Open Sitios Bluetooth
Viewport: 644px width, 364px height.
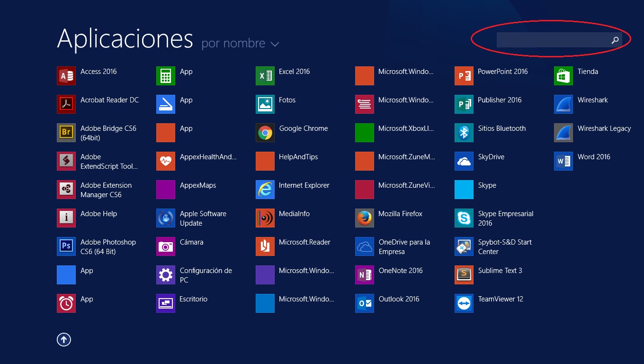pyautogui.click(x=464, y=133)
